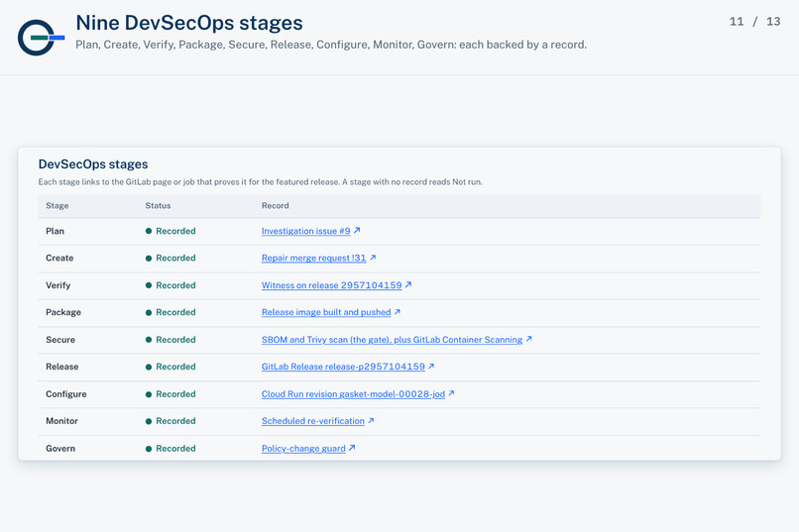
Task: Open Witness on release 2957104159 link
Action: tap(331, 285)
